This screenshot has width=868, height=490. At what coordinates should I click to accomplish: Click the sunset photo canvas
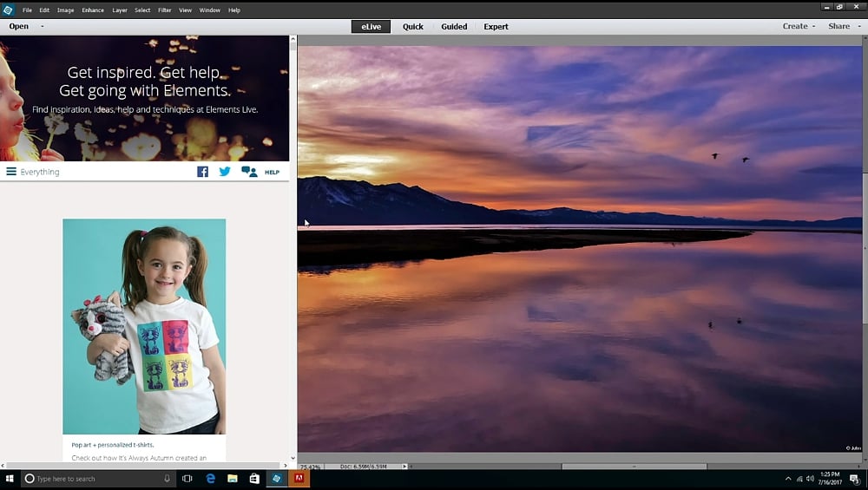[580, 249]
